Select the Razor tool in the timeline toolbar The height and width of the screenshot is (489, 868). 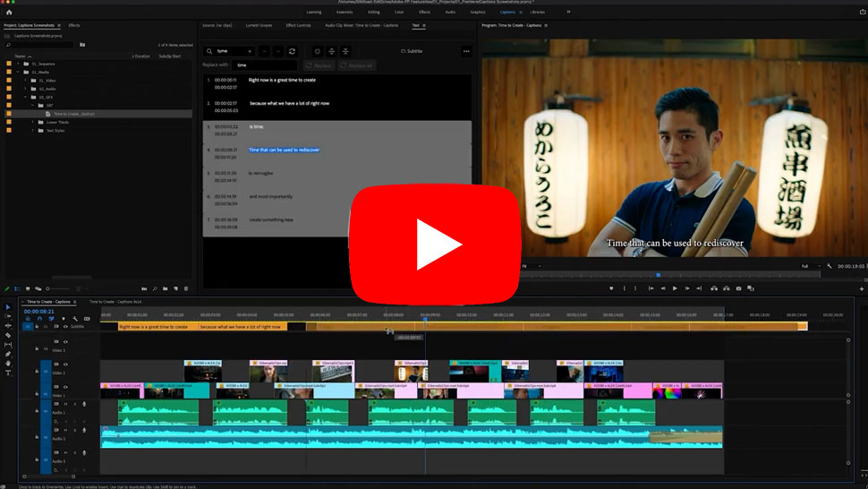click(8, 335)
